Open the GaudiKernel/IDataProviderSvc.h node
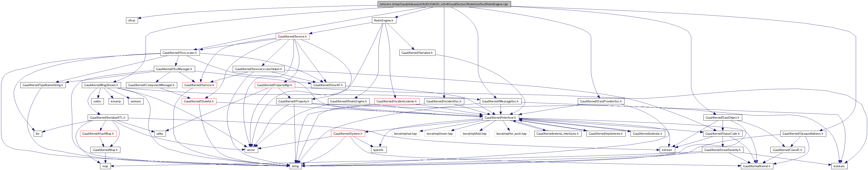 tap(601, 101)
